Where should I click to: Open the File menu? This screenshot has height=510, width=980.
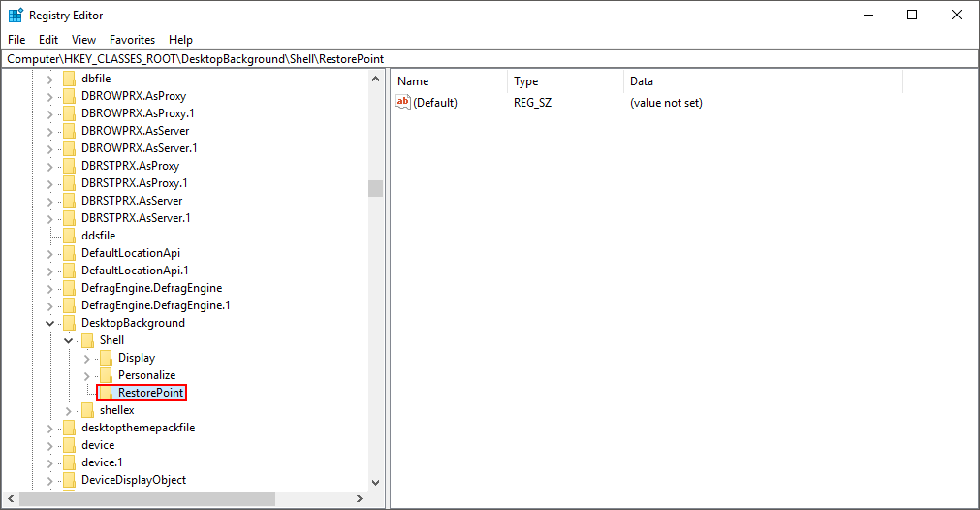click(x=16, y=40)
